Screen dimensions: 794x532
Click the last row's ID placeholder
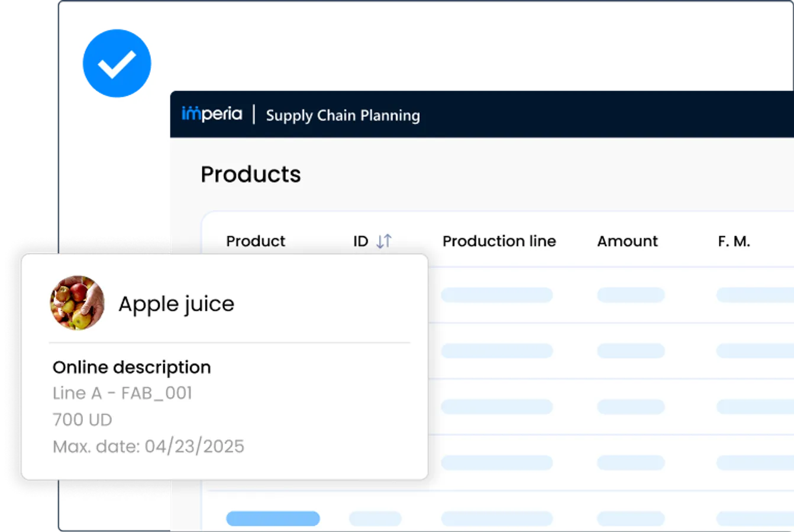(x=375, y=519)
